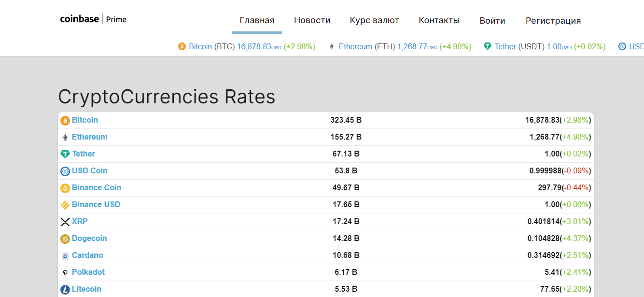Click Cardano's 10.68 B market cap
Image resolution: width=644 pixels, height=297 pixels.
(x=346, y=255)
